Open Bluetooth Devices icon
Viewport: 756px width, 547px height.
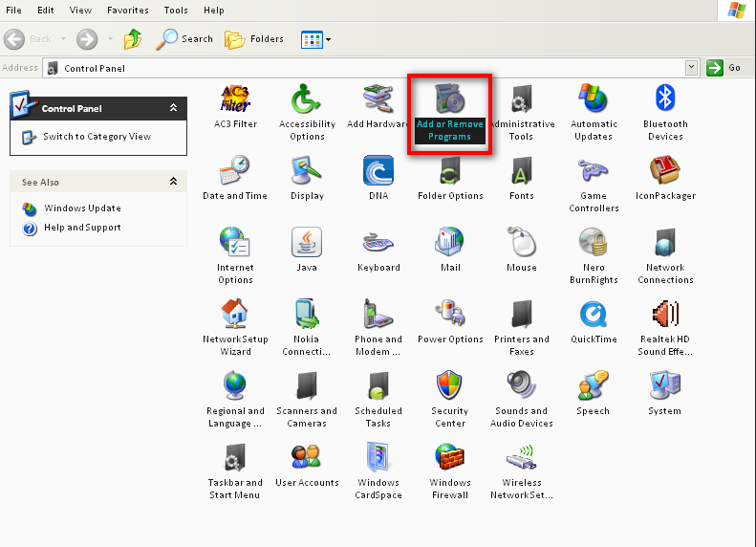pyautogui.click(x=665, y=99)
